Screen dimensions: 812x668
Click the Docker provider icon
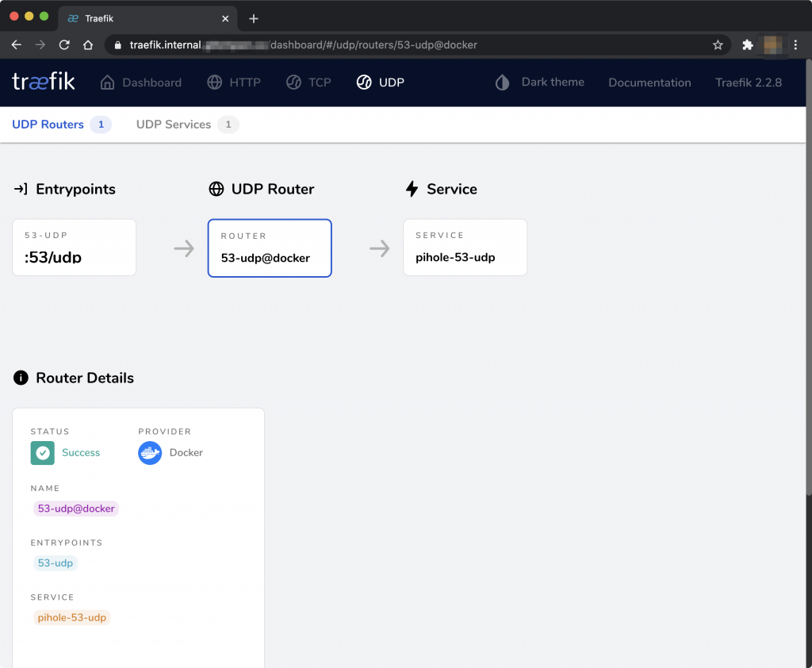150,453
